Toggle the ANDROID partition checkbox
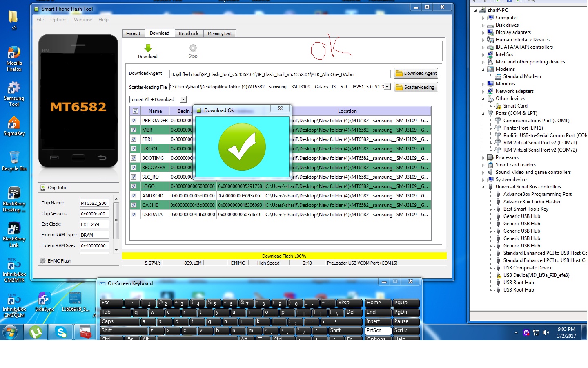The image size is (588, 368). pyautogui.click(x=134, y=196)
